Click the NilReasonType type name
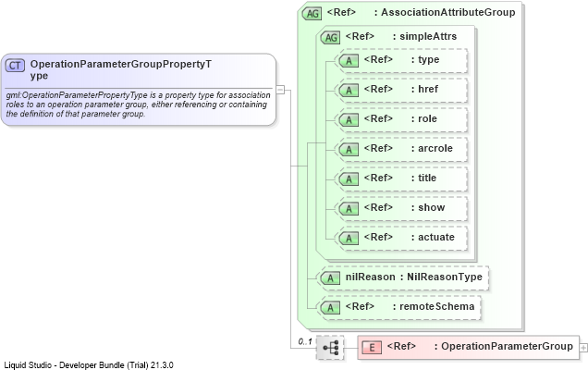588x370 pixels. click(445, 277)
